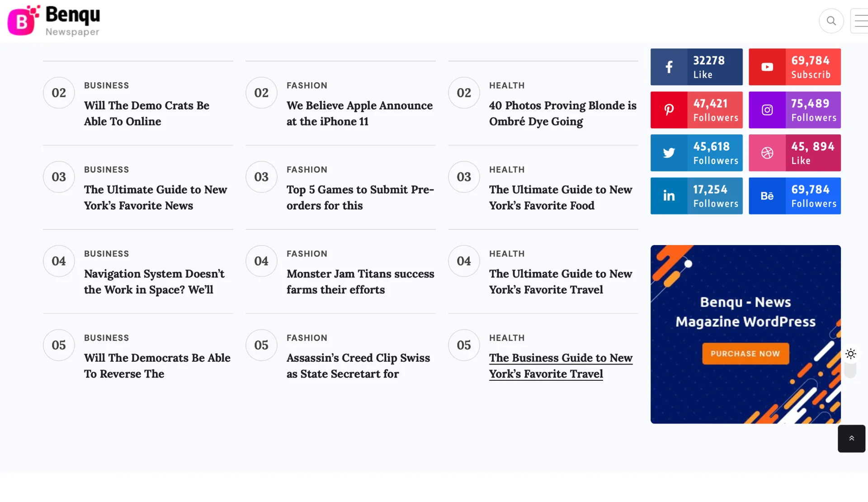The width and height of the screenshot is (868, 502).
Task: Click the YouTube subscribe icon
Action: 767,67
